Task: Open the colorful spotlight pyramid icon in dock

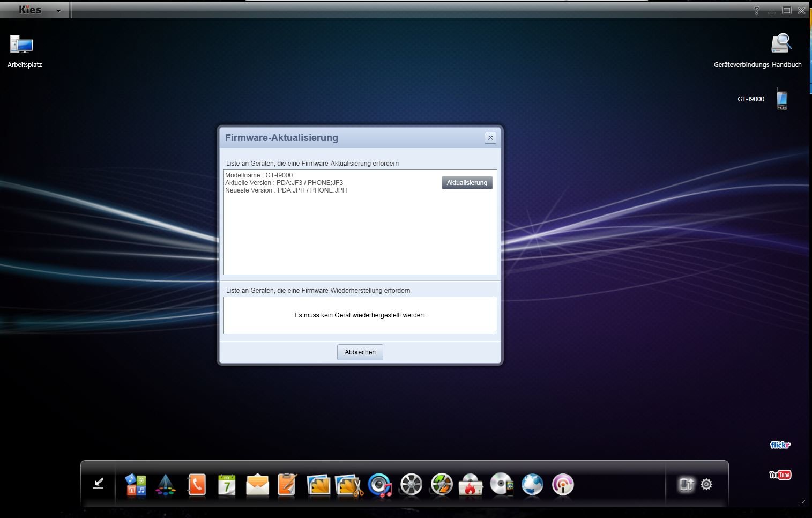Action: coord(166,485)
